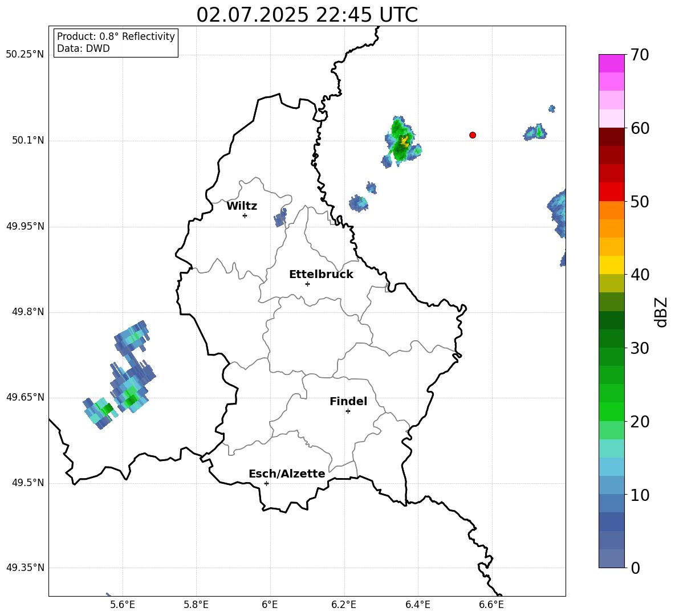
Task: Click the Wiltz city label
Action: point(242,206)
